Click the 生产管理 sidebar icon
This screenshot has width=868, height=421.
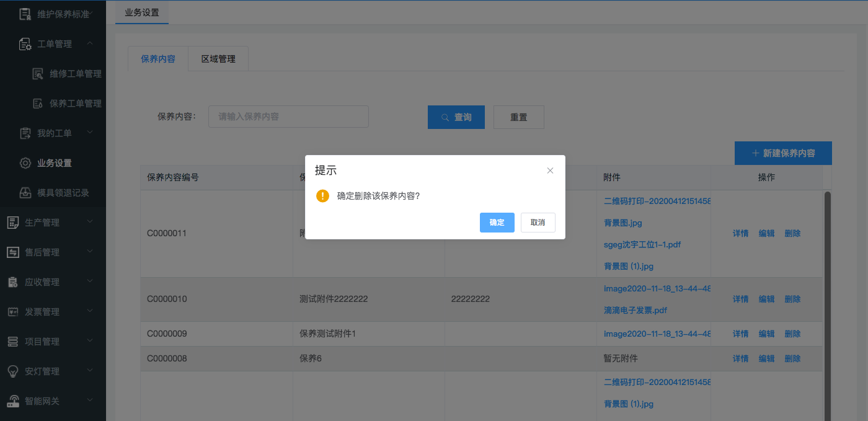tap(13, 223)
